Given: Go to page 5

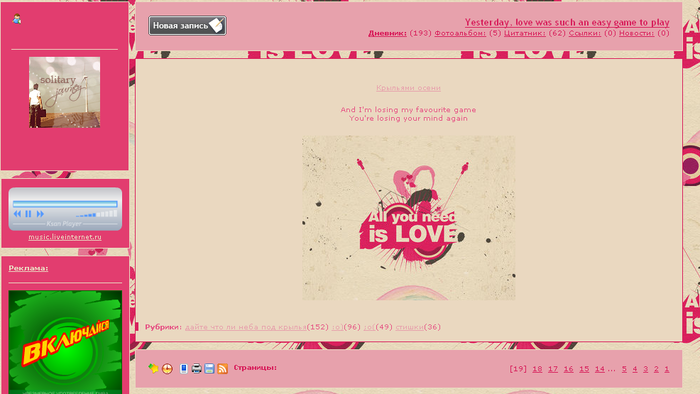Looking at the screenshot, I should click(x=624, y=369).
